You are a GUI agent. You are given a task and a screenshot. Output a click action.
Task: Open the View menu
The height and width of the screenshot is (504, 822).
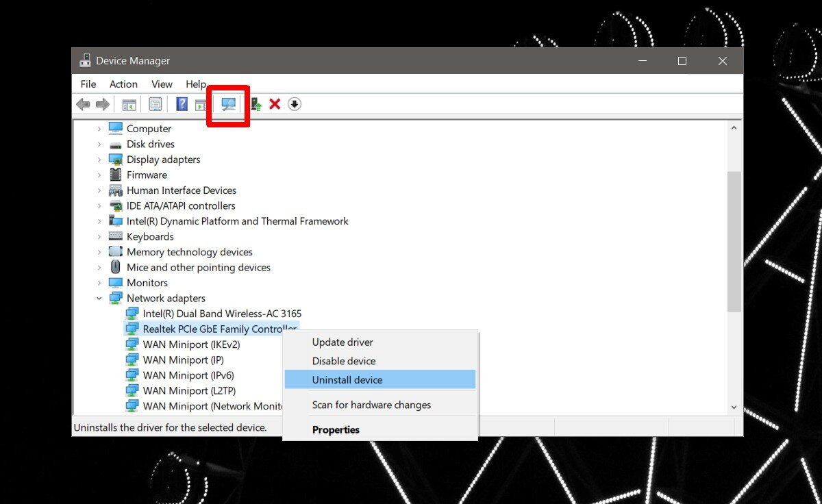(162, 84)
